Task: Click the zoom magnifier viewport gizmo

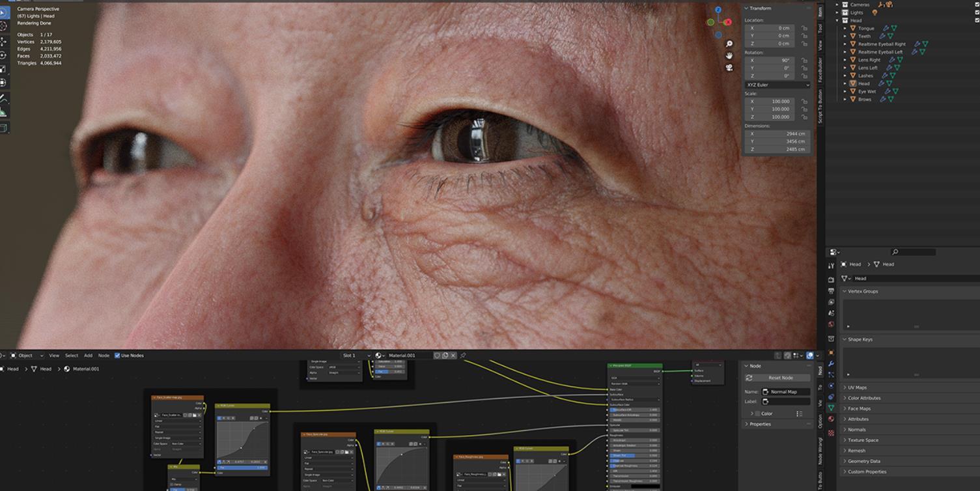Action: click(729, 44)
